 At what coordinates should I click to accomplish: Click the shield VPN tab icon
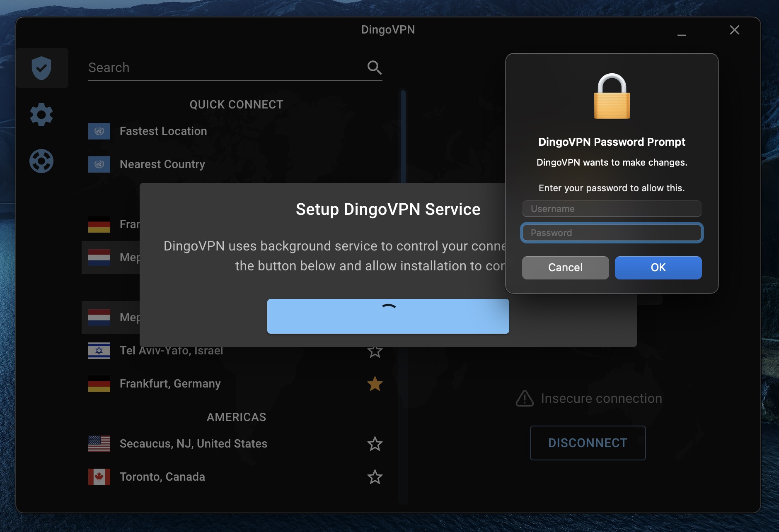[x=41, y=68]
